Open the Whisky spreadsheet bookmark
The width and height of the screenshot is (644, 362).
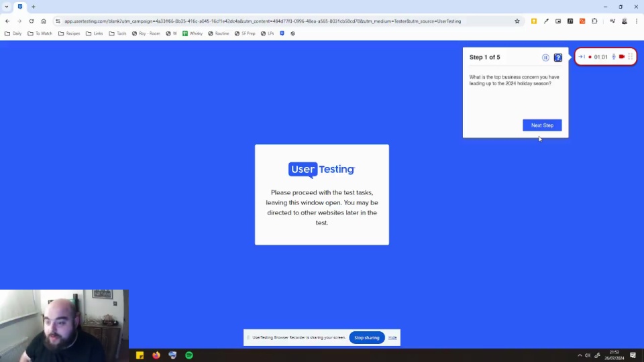pyautogui.click(x=193, y=34)
